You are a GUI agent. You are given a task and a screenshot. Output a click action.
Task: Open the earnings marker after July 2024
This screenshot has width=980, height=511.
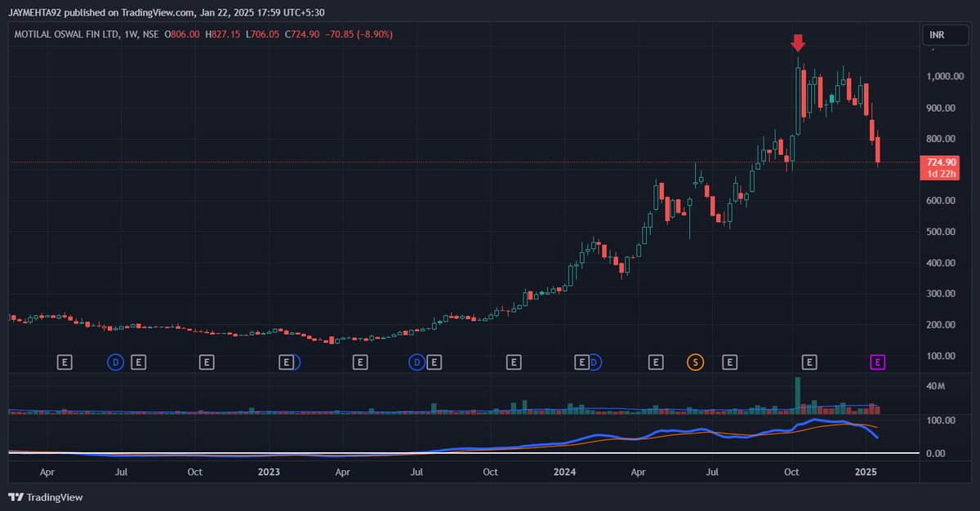[x=729, y=362]
